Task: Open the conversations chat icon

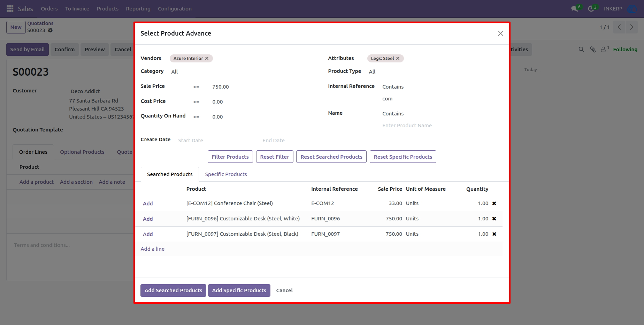Action: [x=575, y=9]
